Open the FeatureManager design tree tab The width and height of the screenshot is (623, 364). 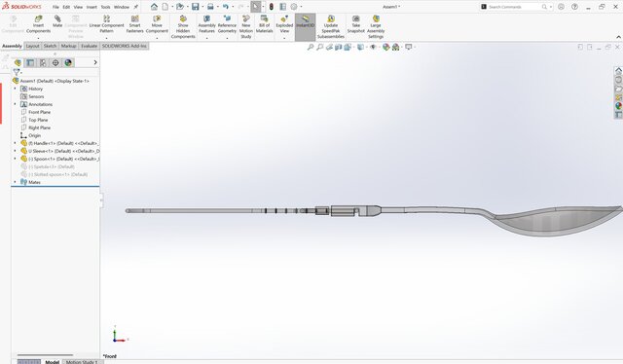[x=18, y=63]
